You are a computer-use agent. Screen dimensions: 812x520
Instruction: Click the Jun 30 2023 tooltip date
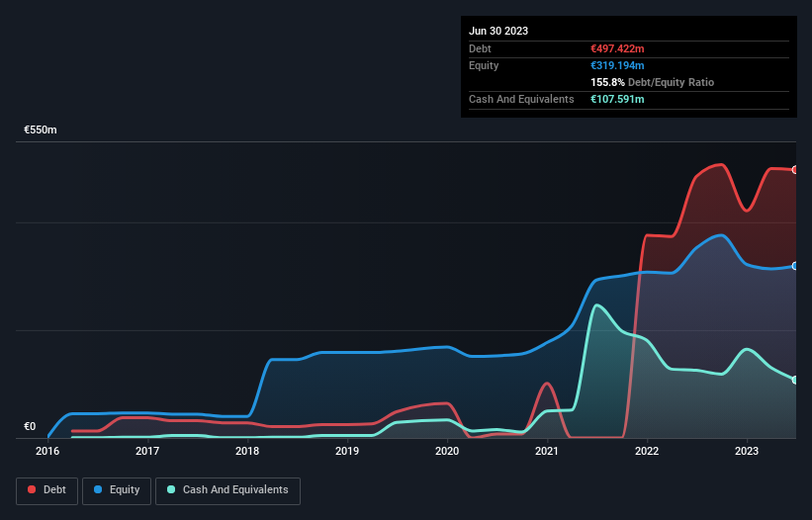498,31
